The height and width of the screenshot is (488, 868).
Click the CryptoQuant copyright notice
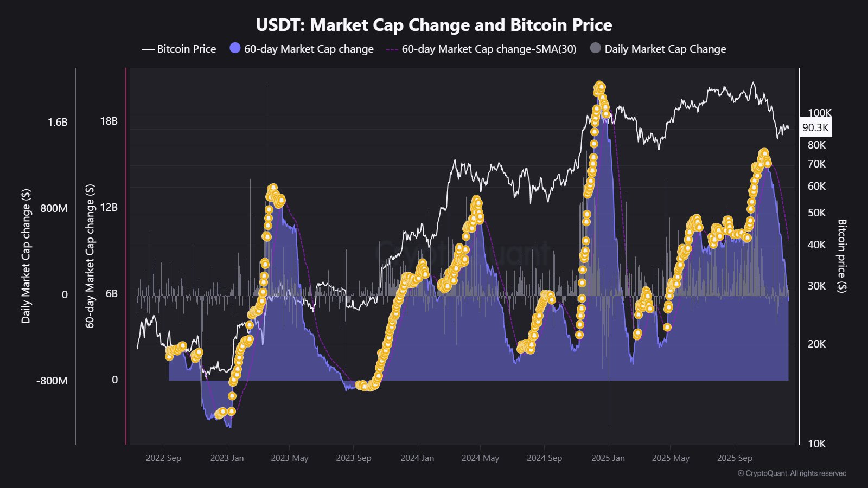click(x=792, y=473)
